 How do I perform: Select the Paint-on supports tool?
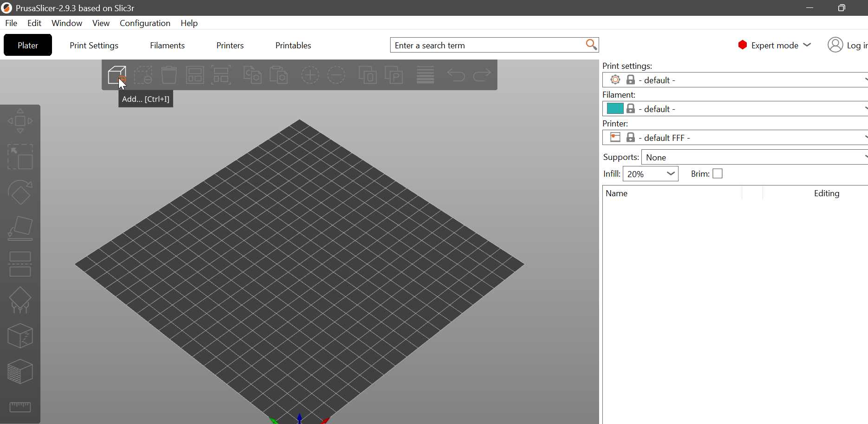[20, 300]
